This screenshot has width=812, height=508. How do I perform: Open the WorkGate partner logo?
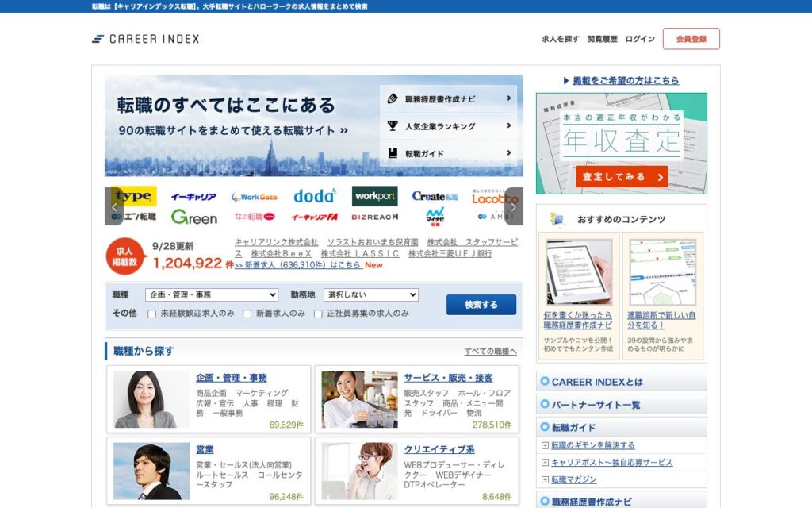coord(255,197)
